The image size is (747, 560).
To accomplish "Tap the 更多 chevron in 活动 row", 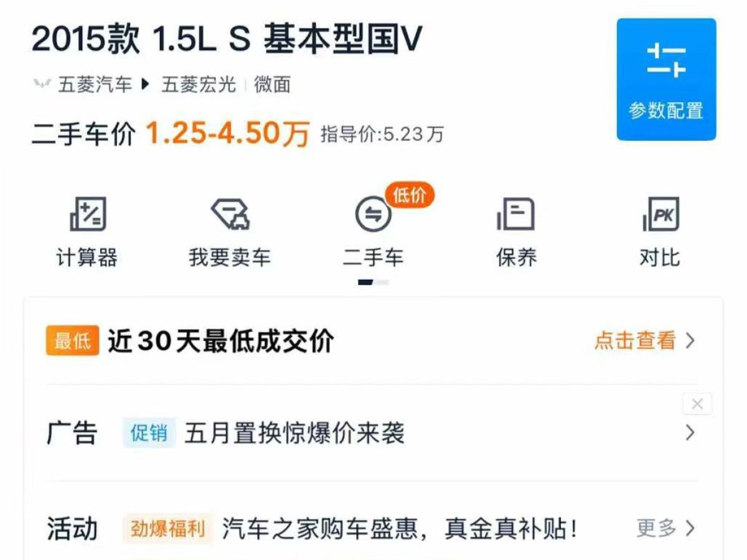I will click(x=690, y=528).
